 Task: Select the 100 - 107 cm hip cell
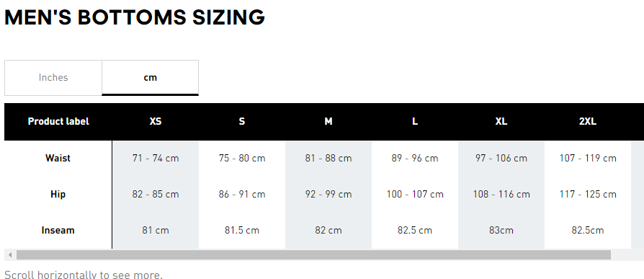pos(415,195)
